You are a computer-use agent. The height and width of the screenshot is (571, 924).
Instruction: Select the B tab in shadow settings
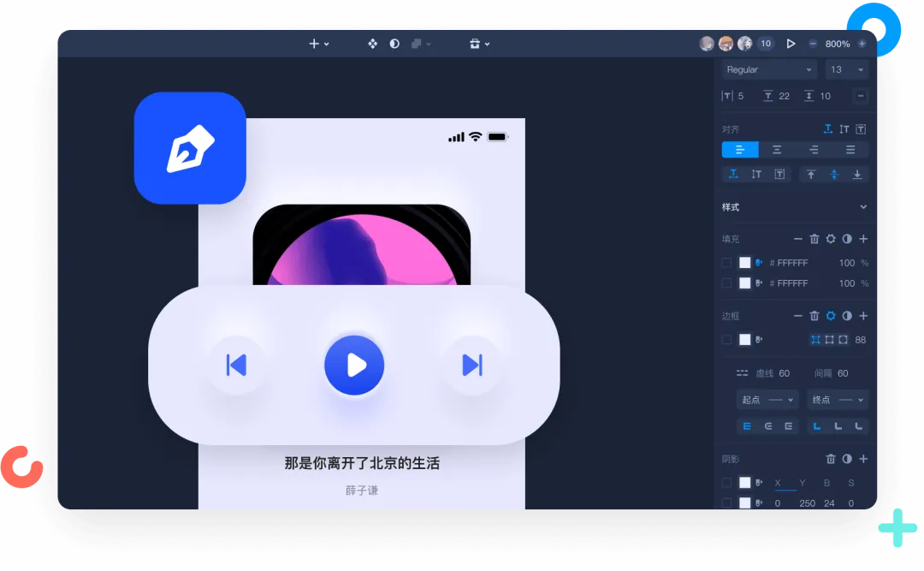[x=826, y=483]
